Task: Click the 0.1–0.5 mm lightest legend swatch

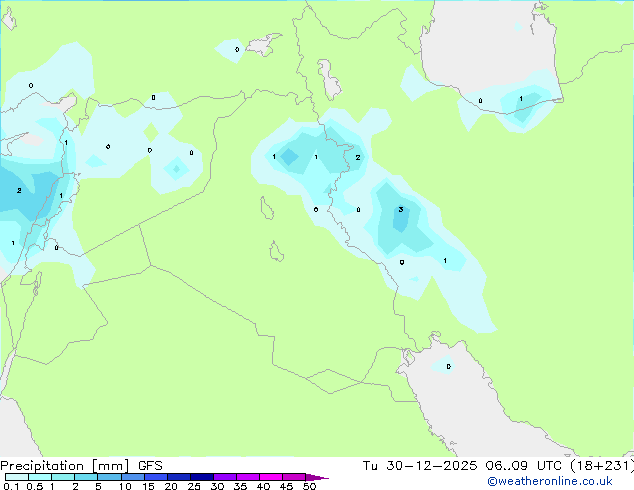Action: coord(17,477)
